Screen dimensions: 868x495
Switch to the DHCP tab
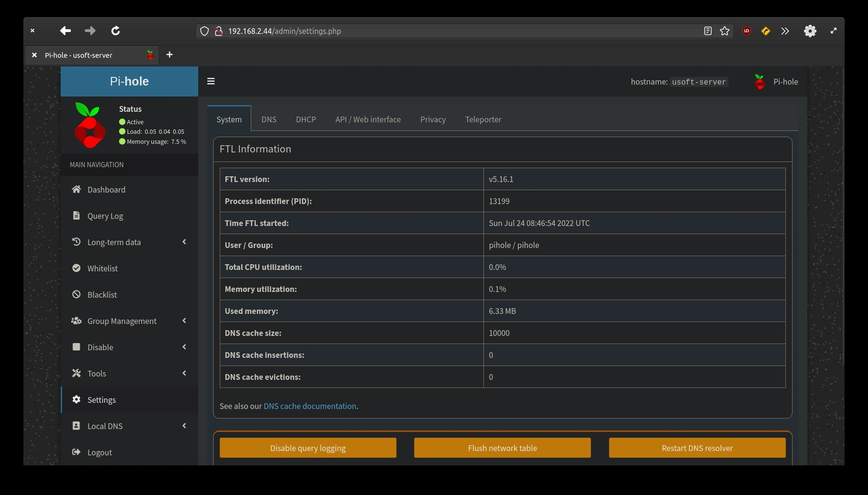click(306, 119)
